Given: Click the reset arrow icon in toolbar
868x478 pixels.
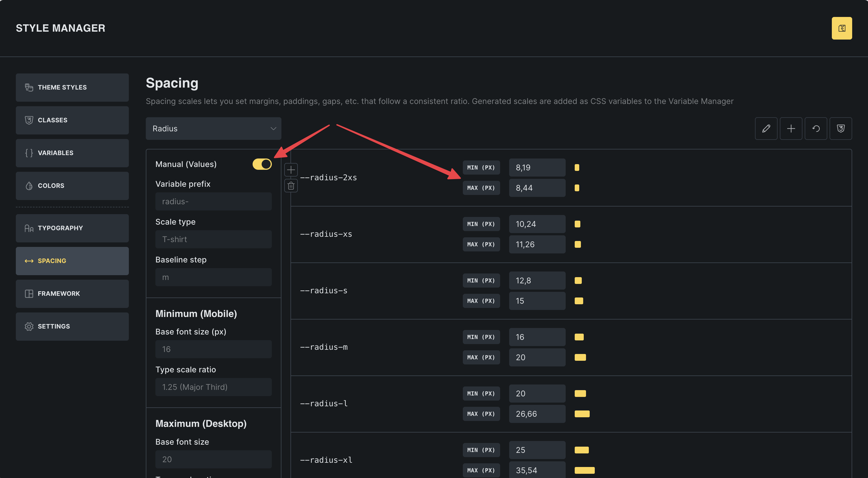Looking at the screenshot, I should 815,128.
